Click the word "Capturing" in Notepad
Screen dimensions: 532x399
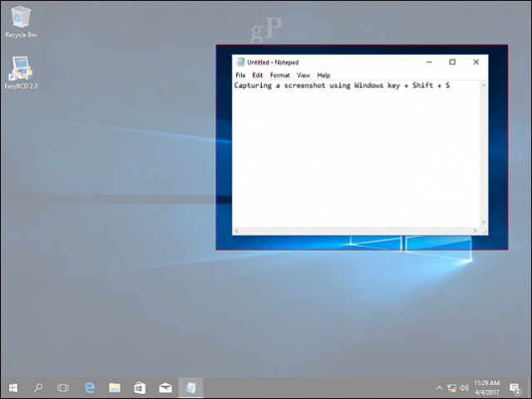(x=253, y=86)
